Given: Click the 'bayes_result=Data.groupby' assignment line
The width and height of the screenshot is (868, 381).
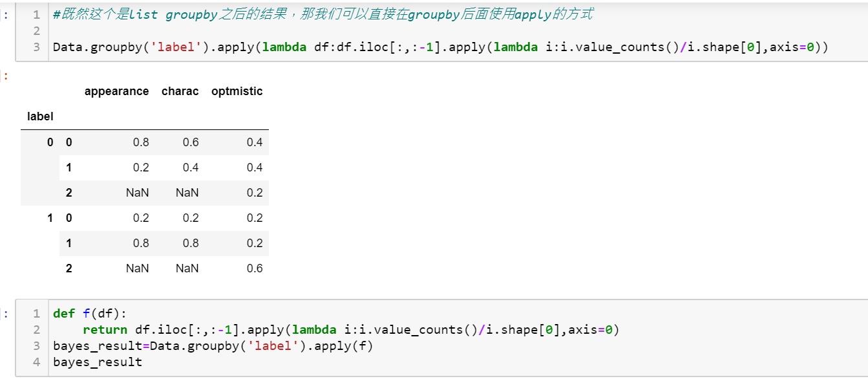Looking at the screenshot, I should tap(213, 346).
